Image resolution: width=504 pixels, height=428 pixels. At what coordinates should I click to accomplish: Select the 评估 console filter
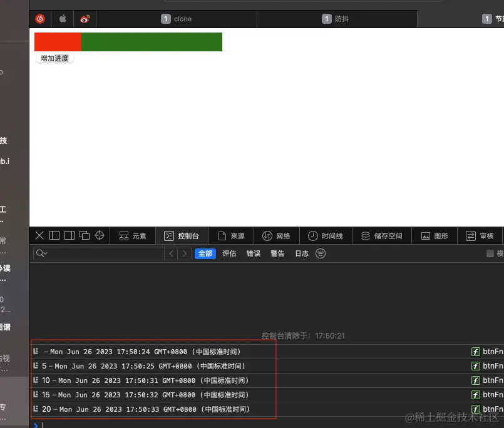pos(230,253)
